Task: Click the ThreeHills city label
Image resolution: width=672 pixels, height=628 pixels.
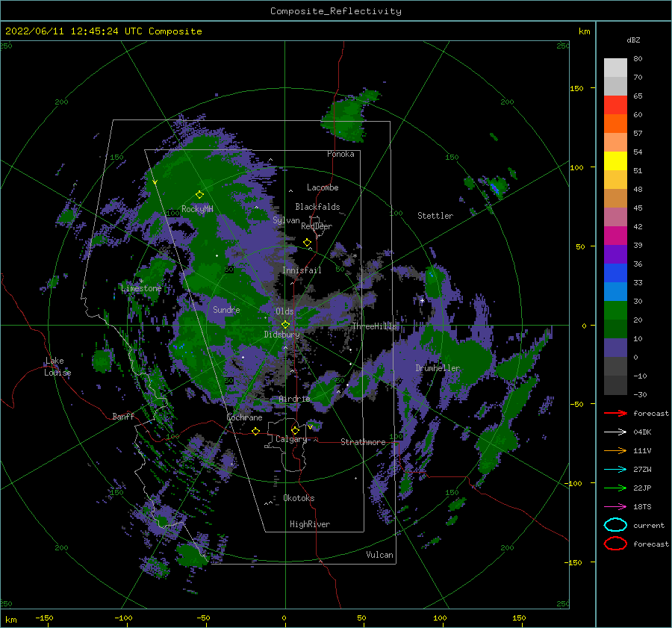Action: tap(375, 326)
